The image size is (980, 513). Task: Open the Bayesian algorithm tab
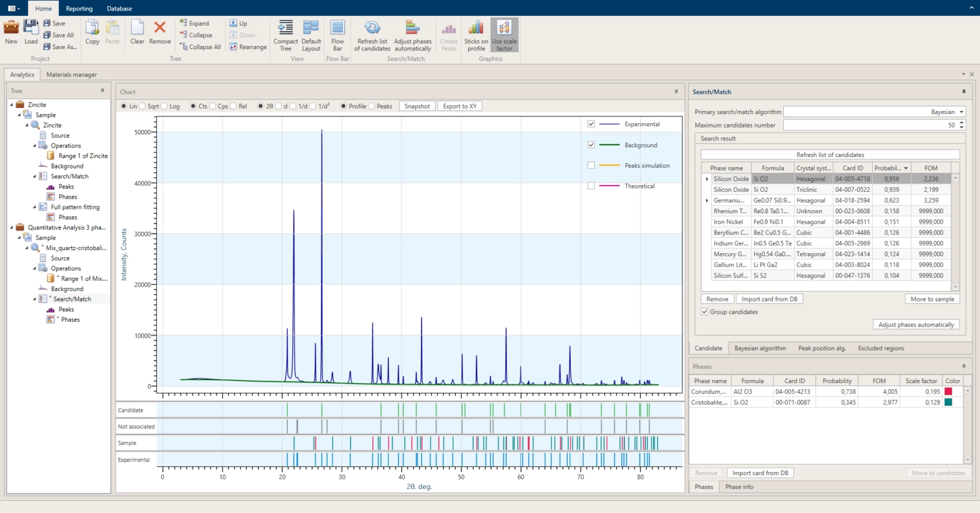click(759, 348)
